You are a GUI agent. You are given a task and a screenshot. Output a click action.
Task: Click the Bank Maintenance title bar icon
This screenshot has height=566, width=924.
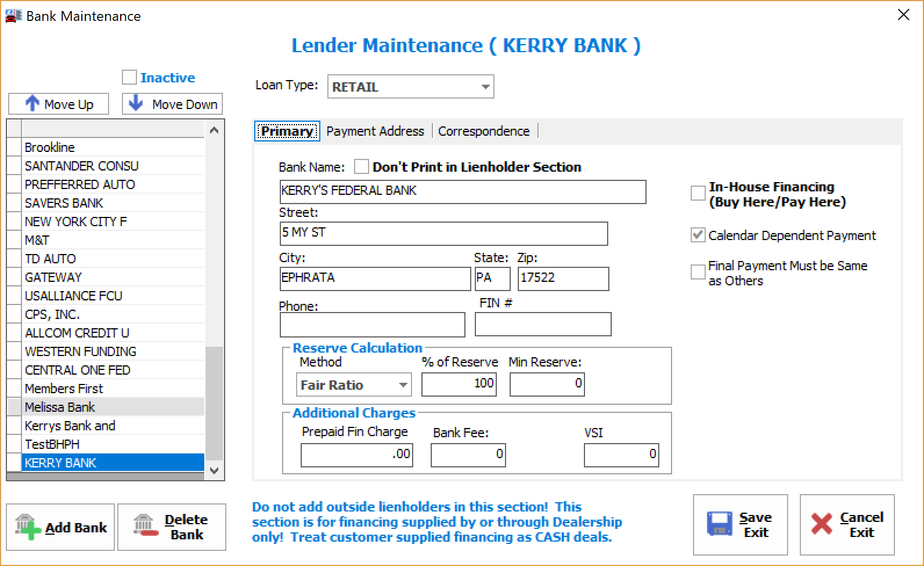[x=13, y=16]
